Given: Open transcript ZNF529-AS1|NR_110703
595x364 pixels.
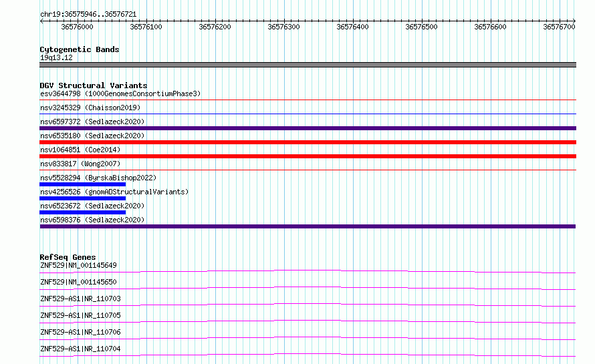Looking at the screenshot, I should 80,299.
